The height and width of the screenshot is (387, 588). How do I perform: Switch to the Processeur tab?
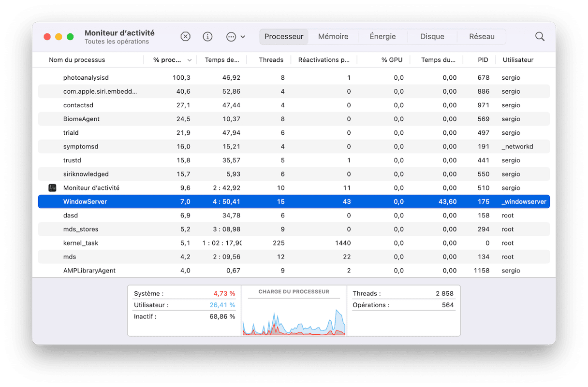click(x=284, y=37)
